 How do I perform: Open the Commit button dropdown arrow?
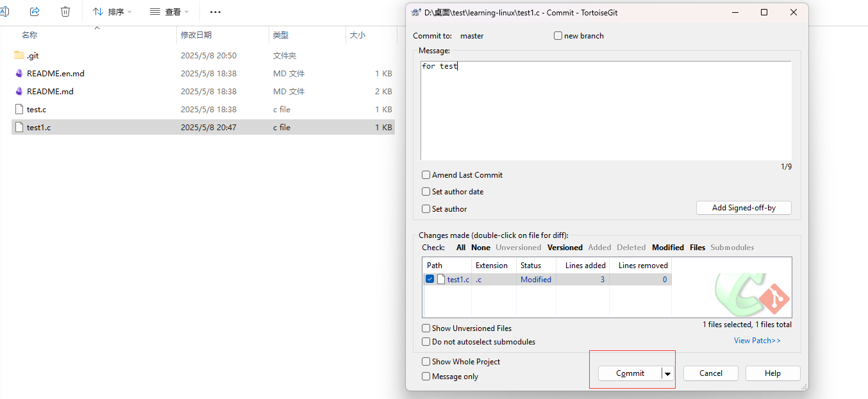(x=668, y=373)
